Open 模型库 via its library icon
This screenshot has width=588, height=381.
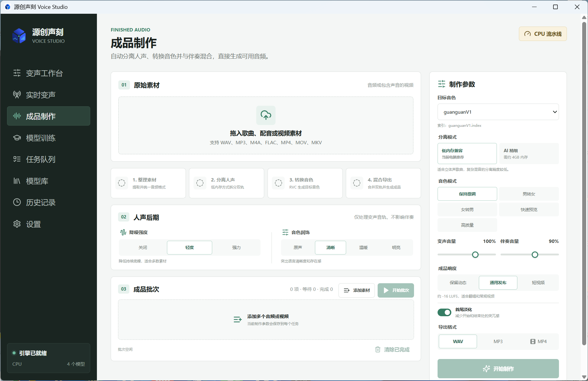coord(17,181)
